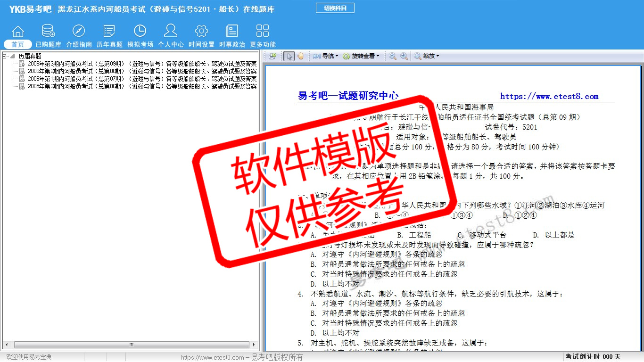This screenshot has width=644, height=362.
Task: Open the 导航 navigation dropdown
Action: tap(326, 56)
